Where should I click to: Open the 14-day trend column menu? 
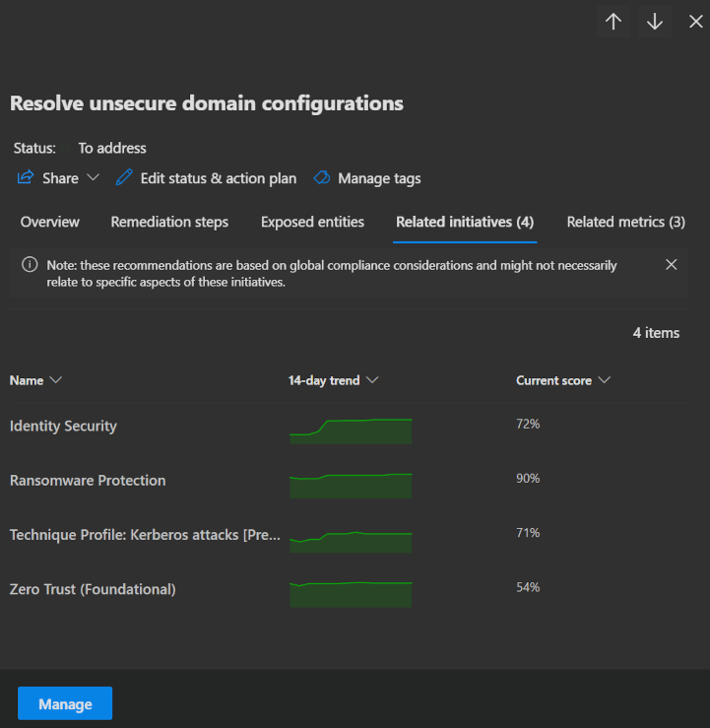(334, 380)
